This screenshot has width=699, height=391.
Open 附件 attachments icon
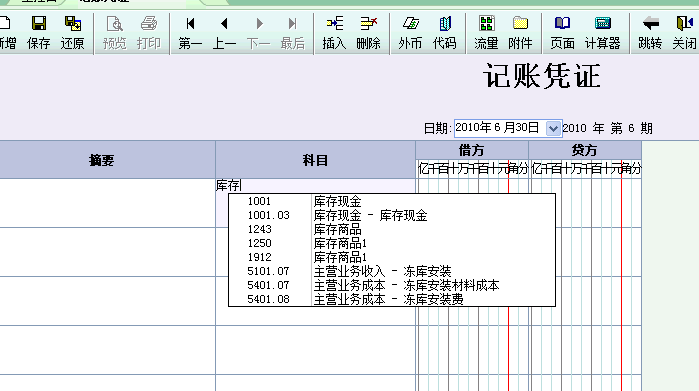[520, 33]
